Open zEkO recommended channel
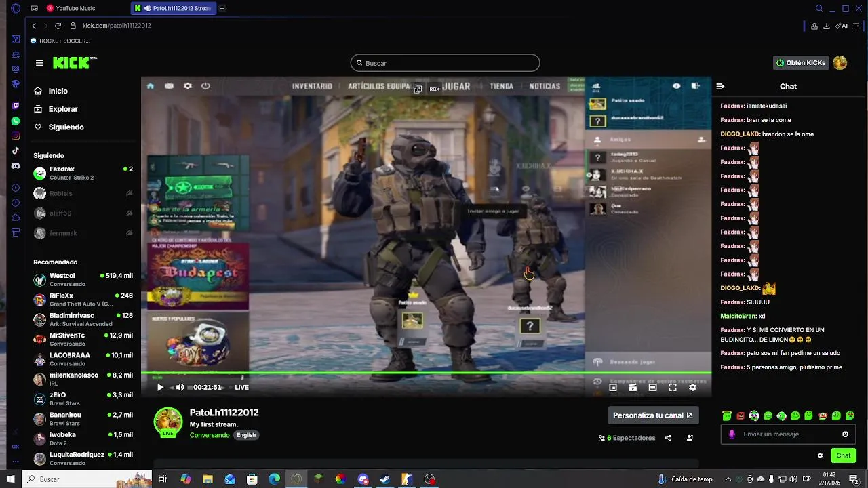Screen dimensions: 868x488 (83, 399)
